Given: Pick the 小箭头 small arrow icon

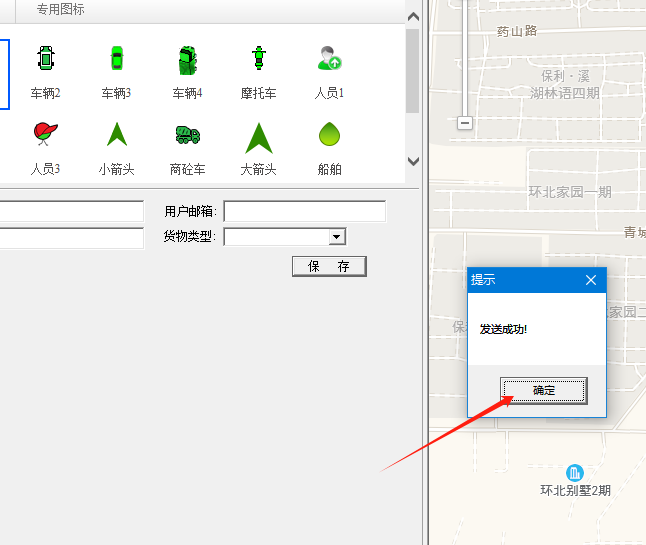Looking at the screenshot, I should point(117,134).
